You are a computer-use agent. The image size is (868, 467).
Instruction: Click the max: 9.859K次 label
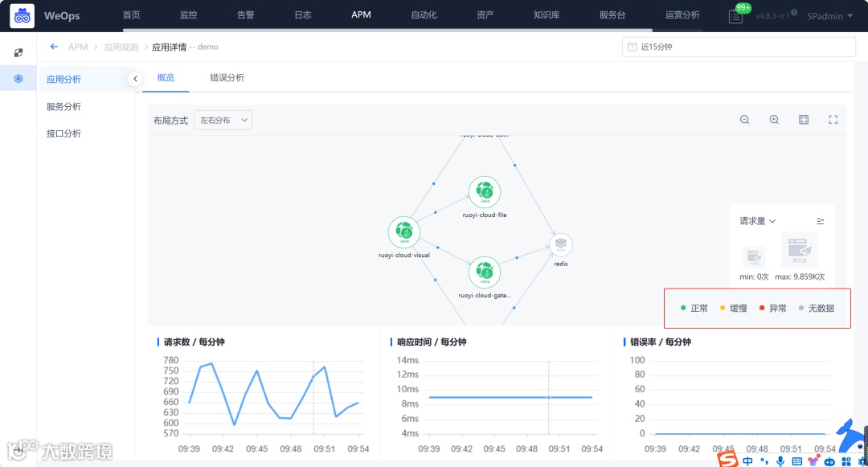point(800,277)
